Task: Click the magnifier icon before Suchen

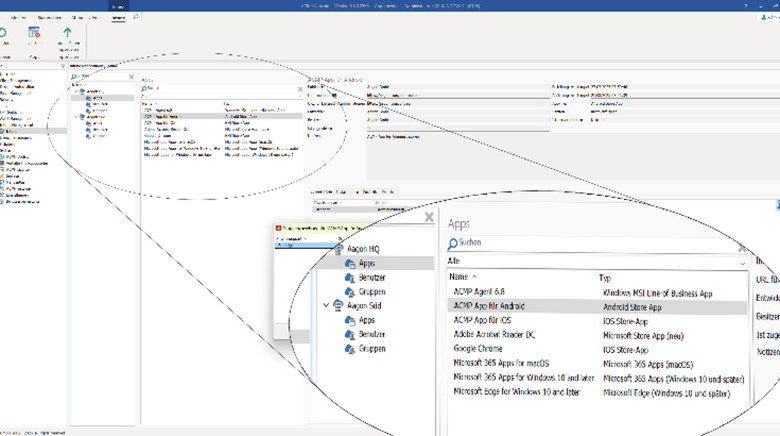Action: pyautogui.click(x=452, y=243)
